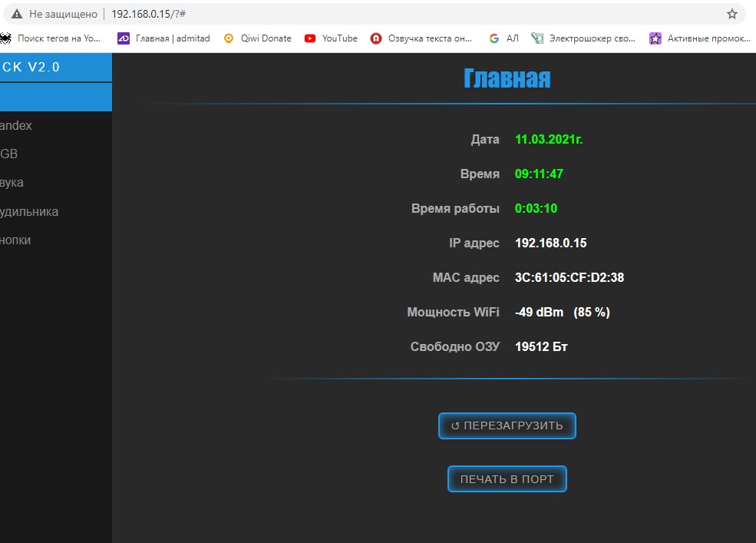756x543 pixels.
Task: Open the Qiwi Donate bookmark icon
Action: click(229, 38)
